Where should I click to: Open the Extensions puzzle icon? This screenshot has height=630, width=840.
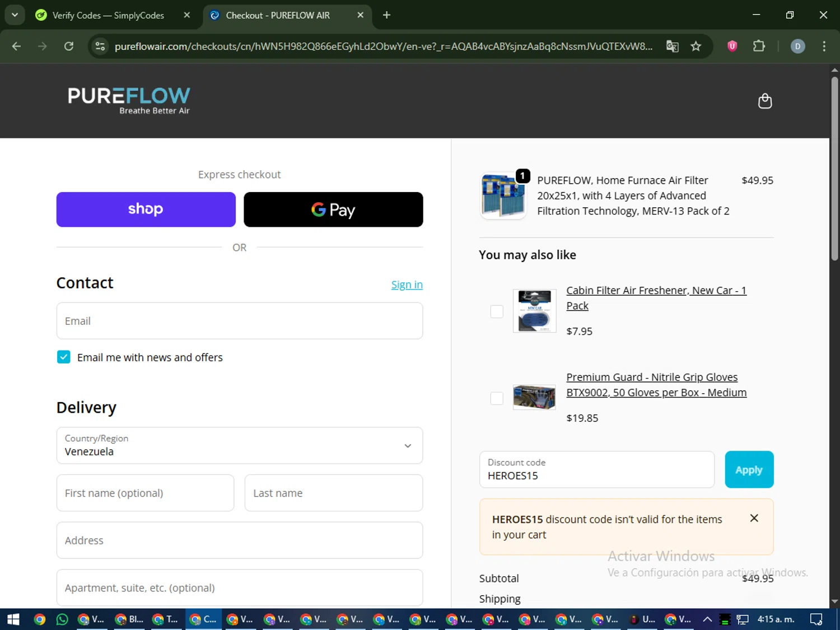point(759,46)
